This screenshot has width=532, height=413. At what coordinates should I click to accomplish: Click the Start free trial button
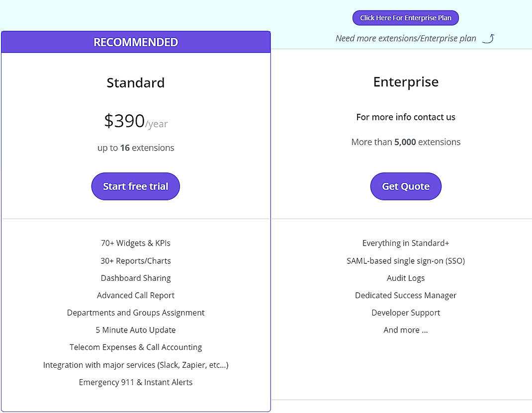[x=135, y=186]
